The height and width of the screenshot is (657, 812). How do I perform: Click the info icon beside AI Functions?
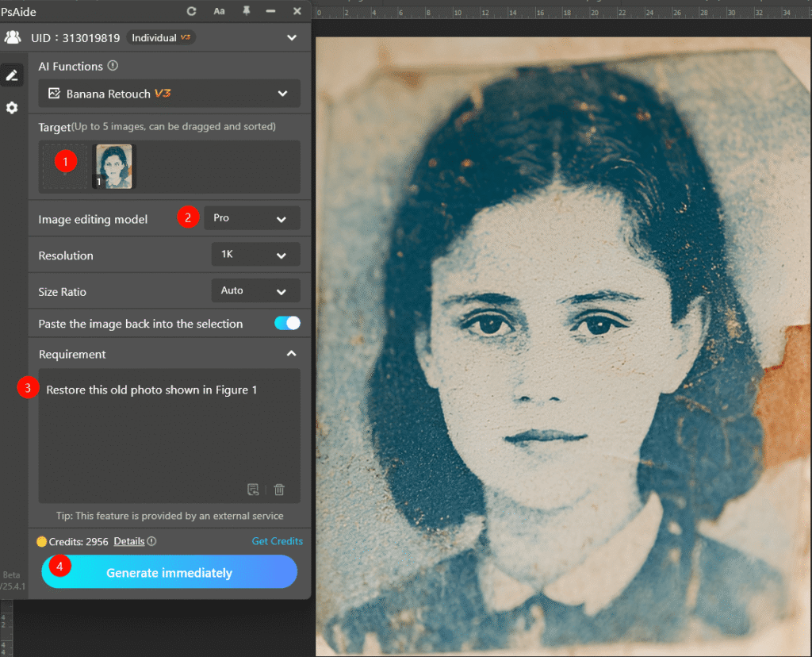(113, 67)
